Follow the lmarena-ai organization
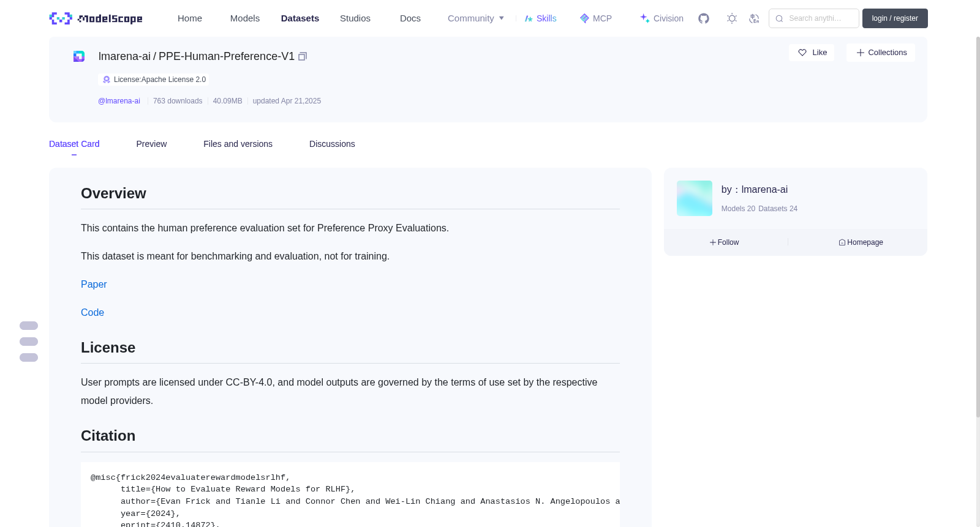 (725, 242)
